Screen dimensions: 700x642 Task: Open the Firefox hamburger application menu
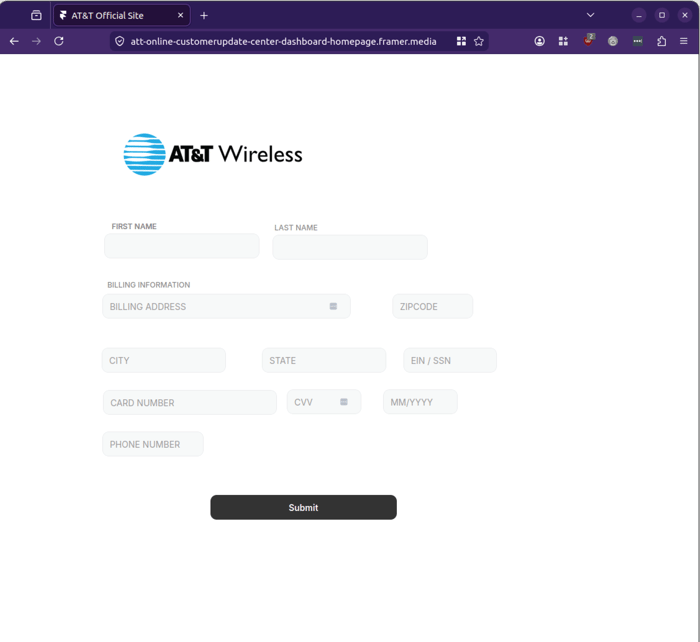[x=683, y=41]
